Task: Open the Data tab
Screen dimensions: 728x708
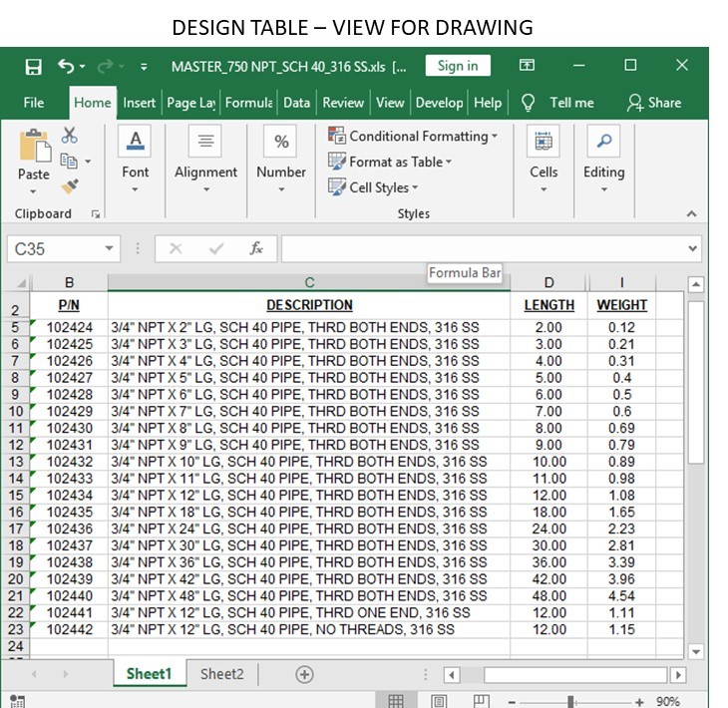Action: coord(296,102)
